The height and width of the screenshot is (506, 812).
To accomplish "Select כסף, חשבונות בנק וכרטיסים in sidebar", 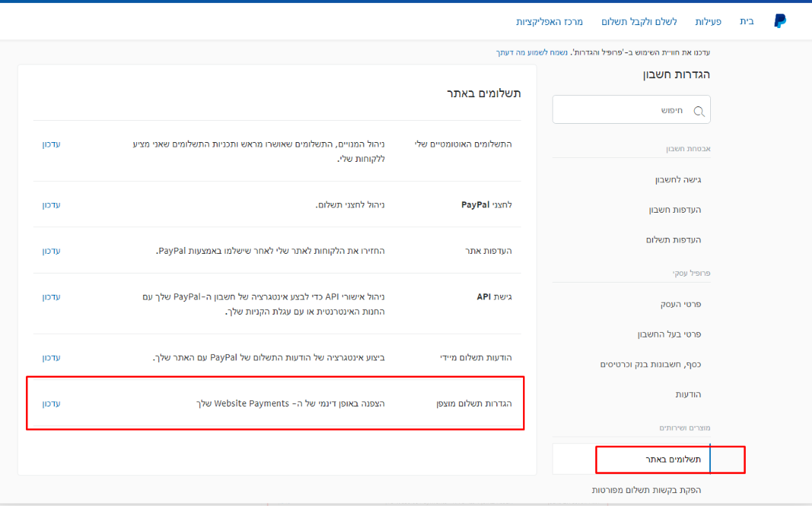I will click(650, 364).
